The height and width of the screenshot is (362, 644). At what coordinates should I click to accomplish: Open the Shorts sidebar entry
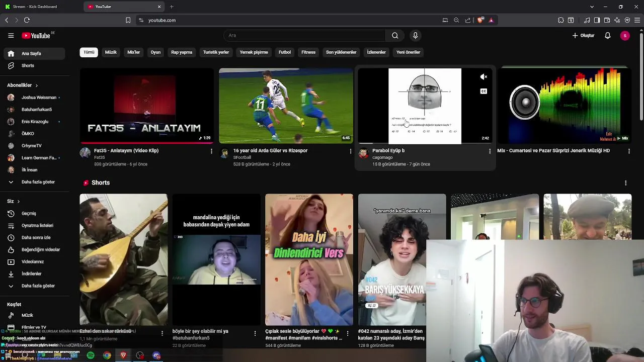pos(34,65)
